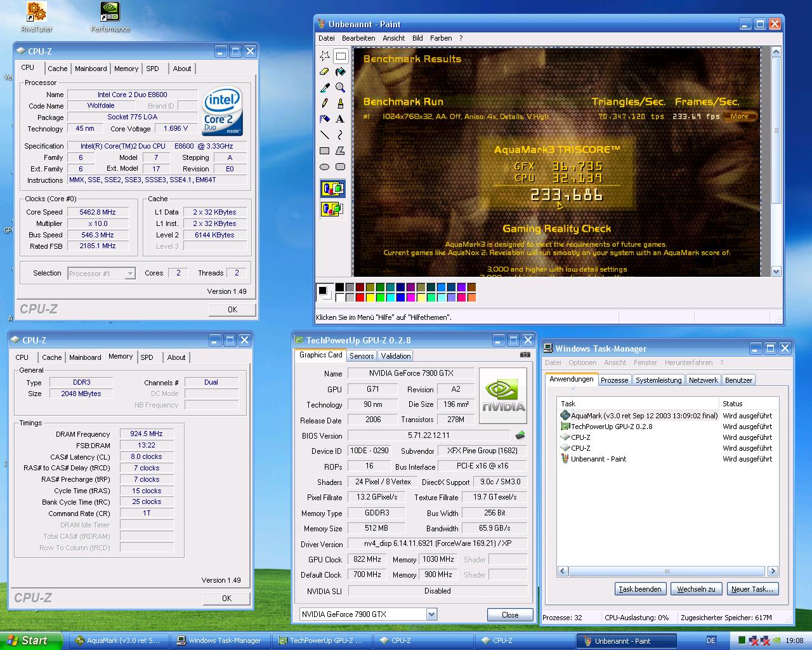Open the Netzwerk tab in Task-Manager
Viewport: 812px width, 650px height.
coord(703,380)
